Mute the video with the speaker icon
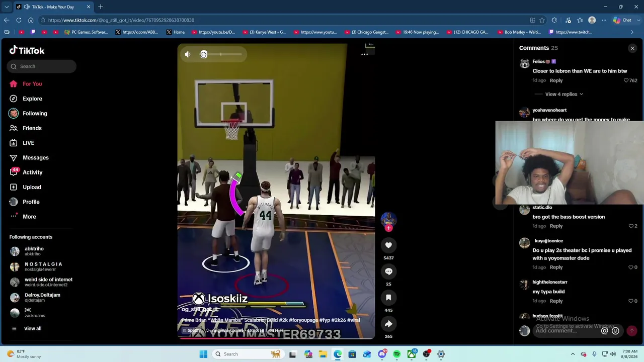The image size is (644, 362). (x=187, y=54)
